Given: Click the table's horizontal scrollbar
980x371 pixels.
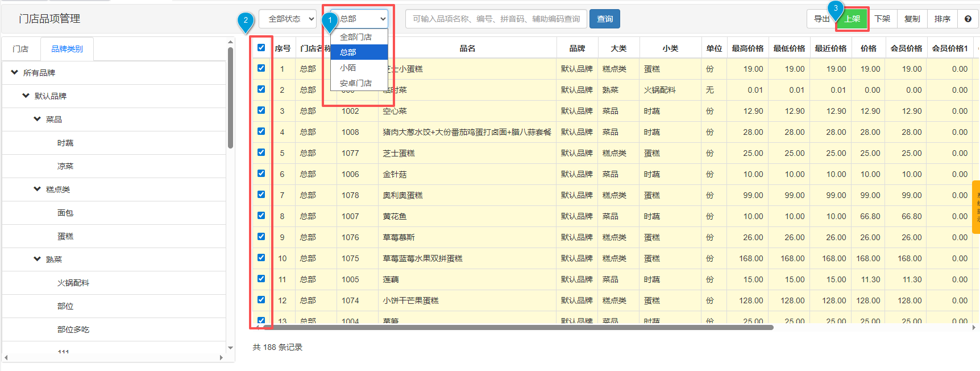Looking at the screenshot, I should [x=512, y=327].
